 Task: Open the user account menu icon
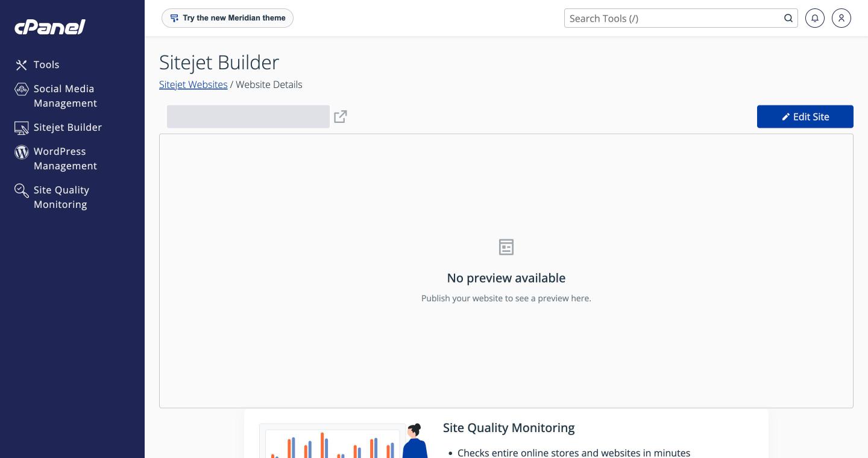coord(841,18)
